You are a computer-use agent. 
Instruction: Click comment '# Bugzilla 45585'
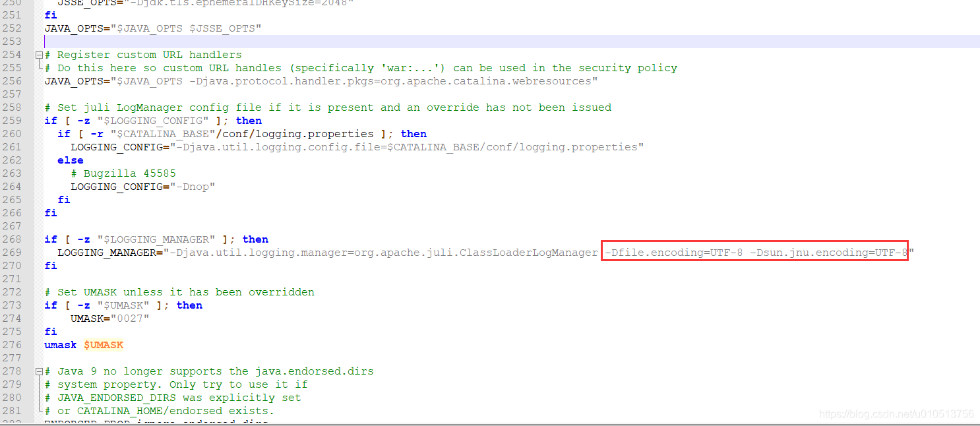pos(123,173)
